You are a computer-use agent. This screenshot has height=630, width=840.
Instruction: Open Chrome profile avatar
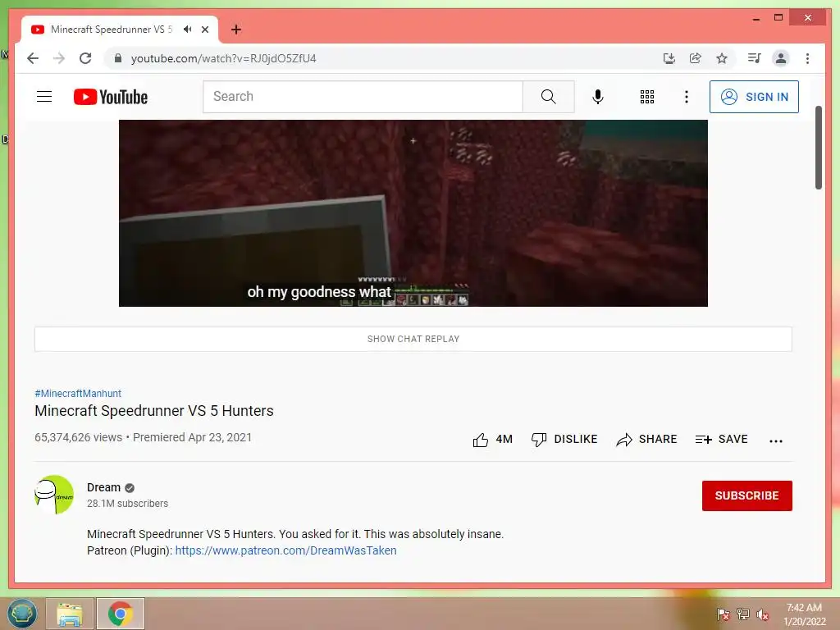pos(781,58)
